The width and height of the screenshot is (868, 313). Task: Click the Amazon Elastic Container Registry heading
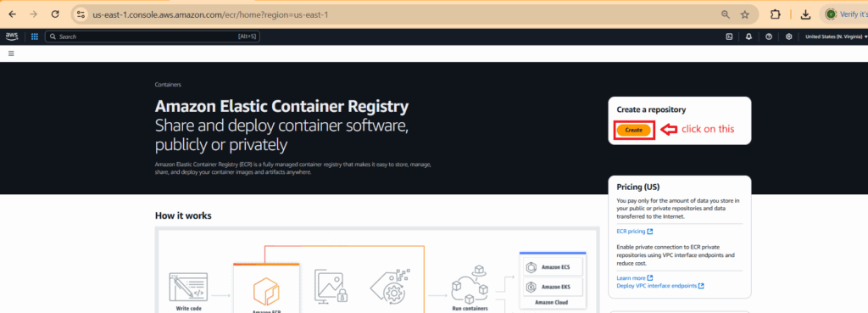tap(281, 106)
